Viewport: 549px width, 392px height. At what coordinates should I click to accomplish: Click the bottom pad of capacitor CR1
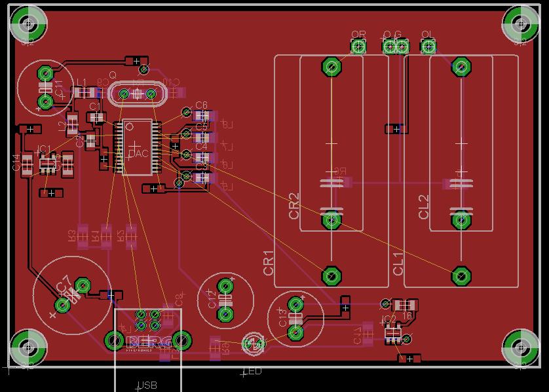pyautogui.click(x=331, y=276)
